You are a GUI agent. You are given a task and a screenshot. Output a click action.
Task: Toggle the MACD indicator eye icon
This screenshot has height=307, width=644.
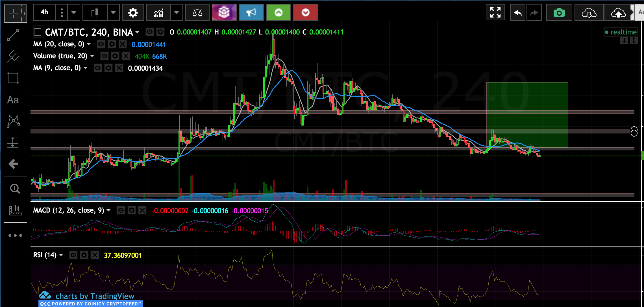point(121,210)
